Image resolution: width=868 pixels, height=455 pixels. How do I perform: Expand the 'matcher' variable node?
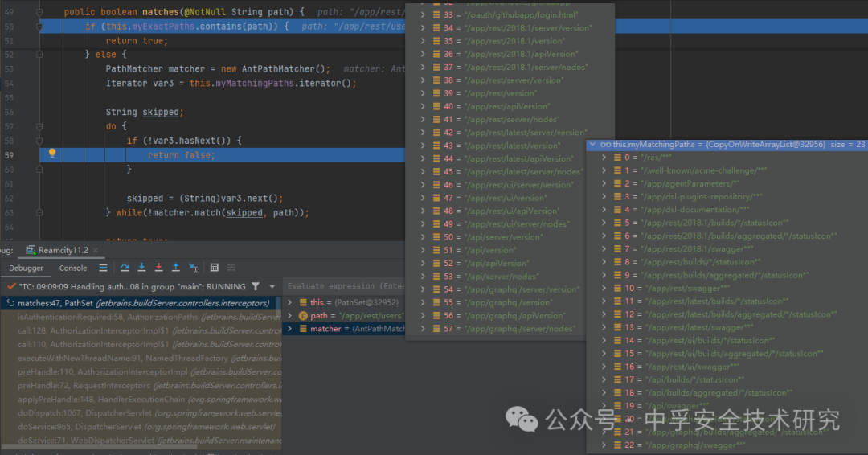click(290, 329)
